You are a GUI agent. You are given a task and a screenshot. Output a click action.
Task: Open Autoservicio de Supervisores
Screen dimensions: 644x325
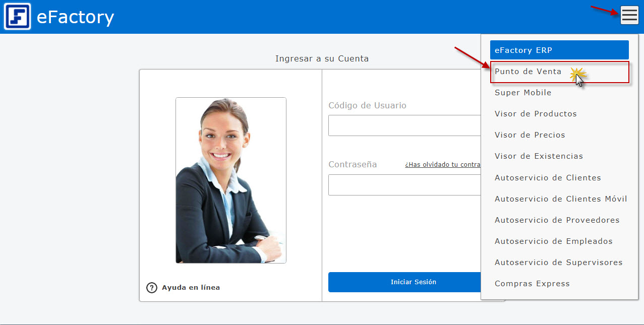pyautogui.click(x=559, y=263)
